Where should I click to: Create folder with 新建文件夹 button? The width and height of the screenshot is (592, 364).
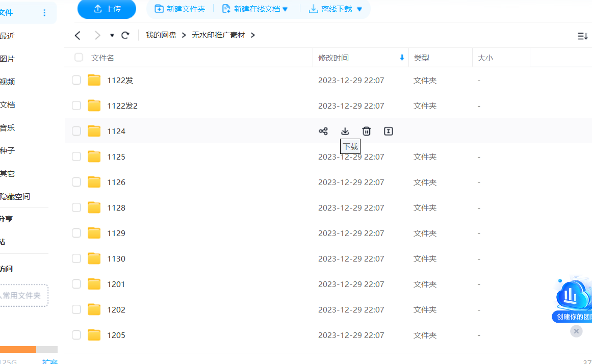(x=178, y=9)
